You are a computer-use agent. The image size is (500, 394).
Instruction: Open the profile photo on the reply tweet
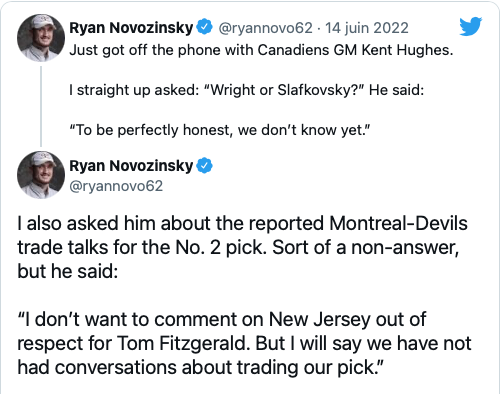41,175
